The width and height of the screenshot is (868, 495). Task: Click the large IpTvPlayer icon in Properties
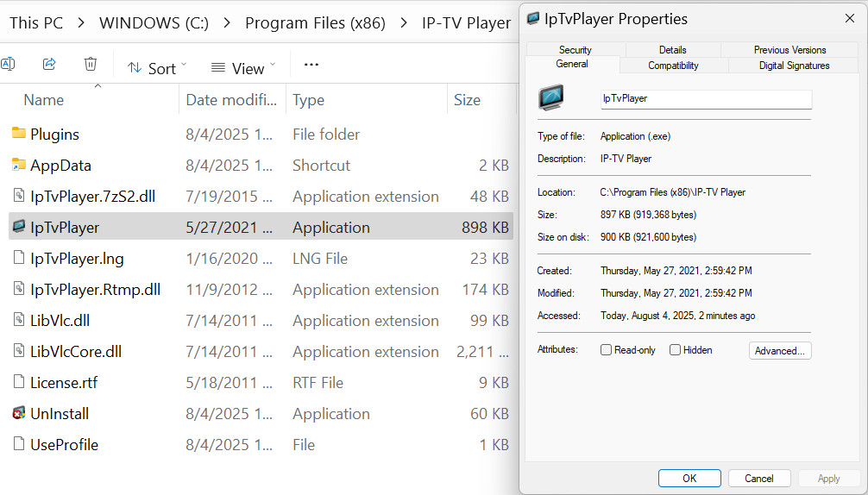click(550, 97)
